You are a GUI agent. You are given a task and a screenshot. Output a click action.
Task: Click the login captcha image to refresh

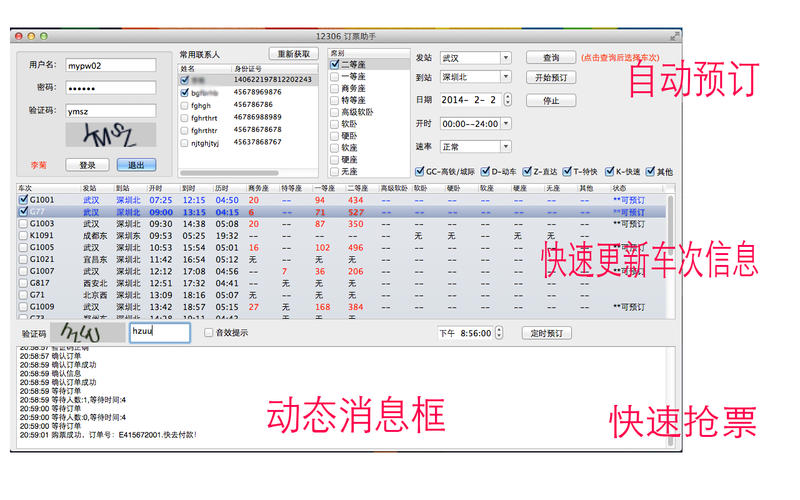[x=111, y=135]
